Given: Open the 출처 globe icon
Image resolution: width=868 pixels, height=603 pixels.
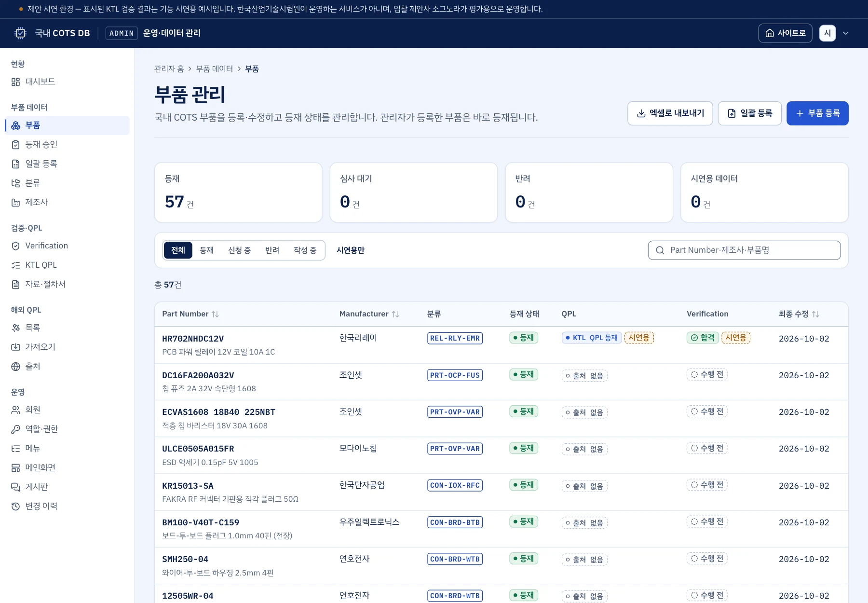Looking at the screenshot, I should coord(15,367).
